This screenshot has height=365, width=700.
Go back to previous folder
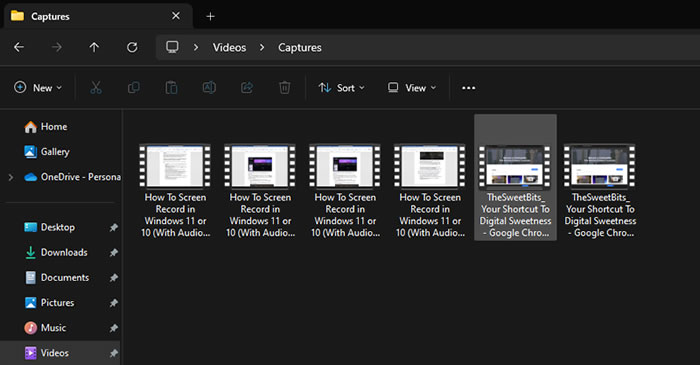19,47
